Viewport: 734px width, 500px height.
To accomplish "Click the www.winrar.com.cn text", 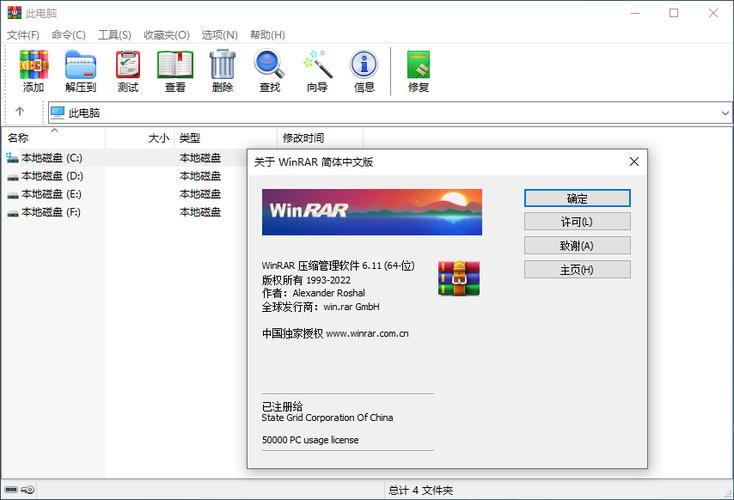I will 367,333.
